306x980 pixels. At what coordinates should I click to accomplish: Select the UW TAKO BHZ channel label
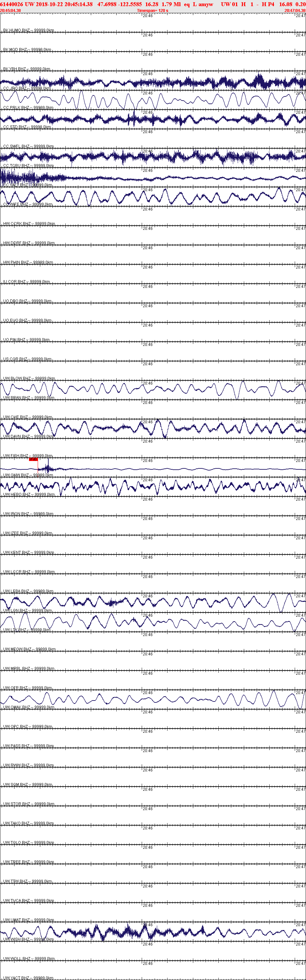(29, 823)
